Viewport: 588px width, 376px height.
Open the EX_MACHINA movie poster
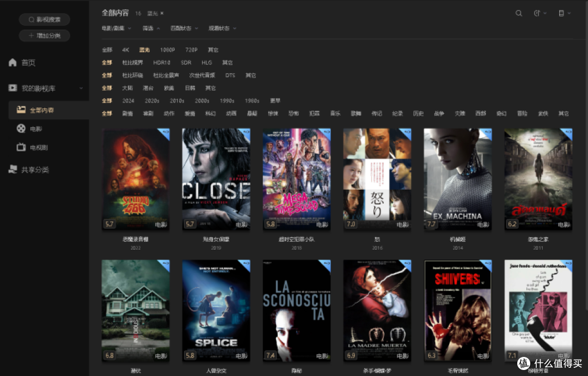[x=458, y=179]
